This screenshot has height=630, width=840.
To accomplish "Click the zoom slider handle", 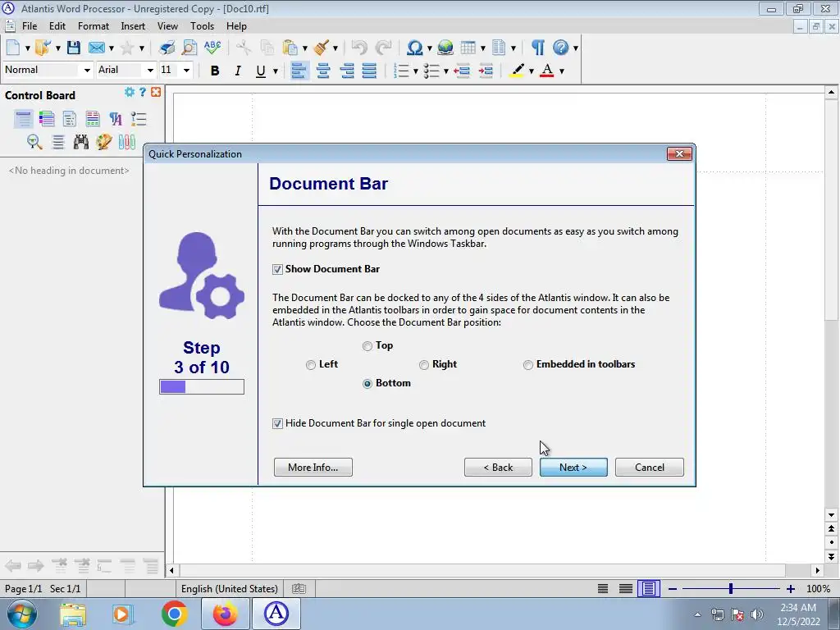I will pyautogui.click(x=730, y=589).
